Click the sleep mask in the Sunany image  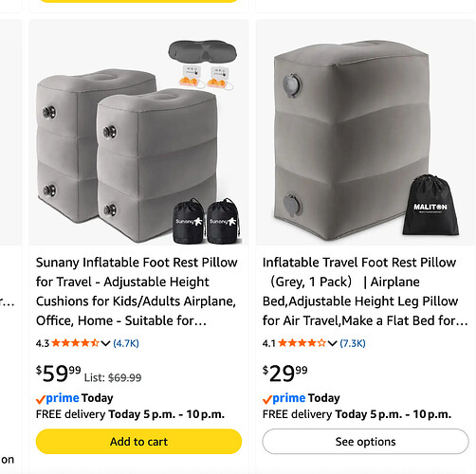pos(203,51)
